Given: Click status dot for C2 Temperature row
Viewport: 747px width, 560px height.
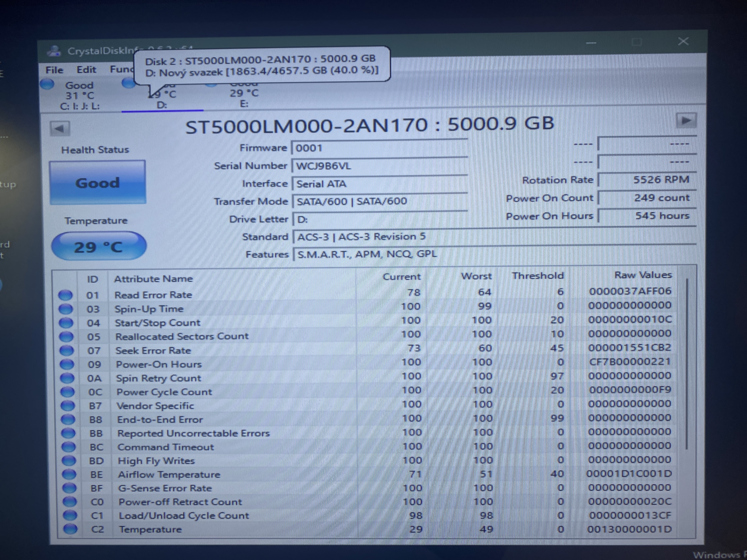Looking at the screenshot, I should point(71,529).
